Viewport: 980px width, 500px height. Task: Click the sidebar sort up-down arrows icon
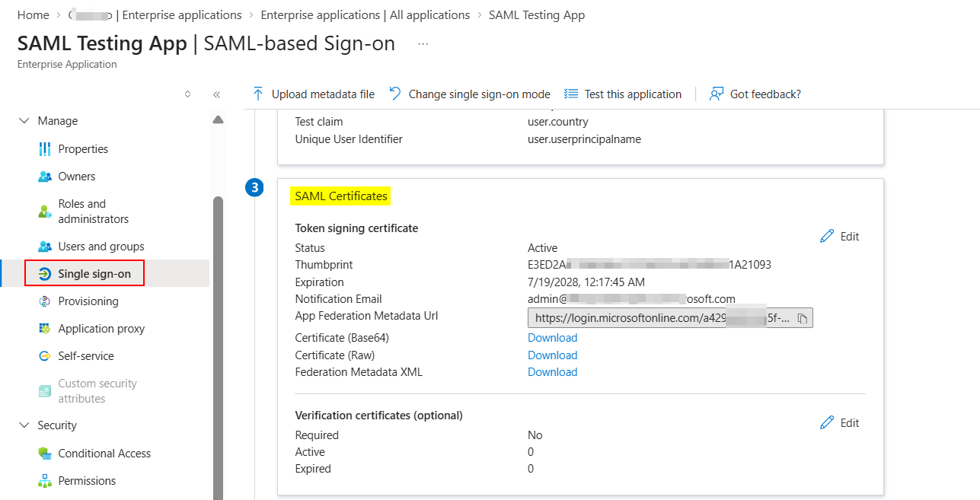point(188,94)
